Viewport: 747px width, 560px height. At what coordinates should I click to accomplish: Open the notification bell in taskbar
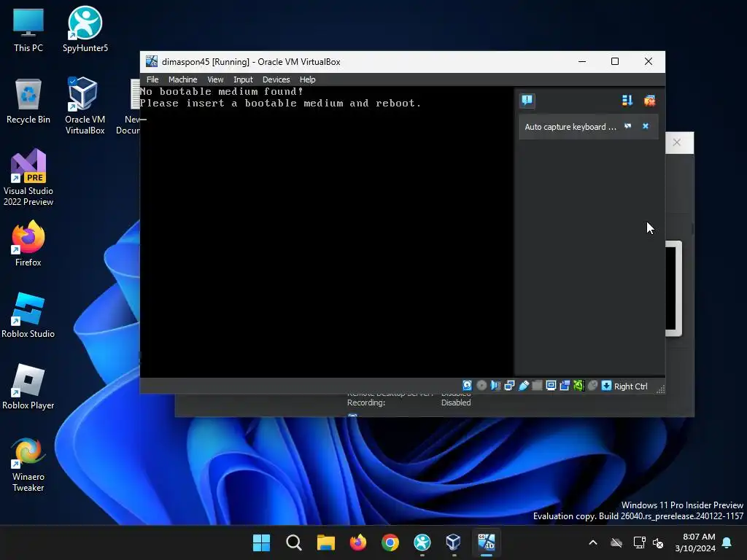click(x=727, y=542)
